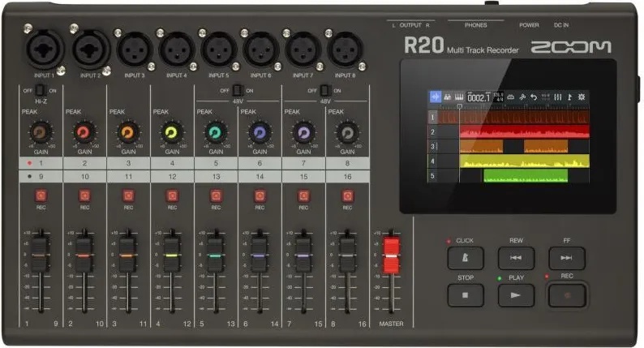Open the settings gear on touchscreen
Screen dimensions: 644x348
pos(582,97)
